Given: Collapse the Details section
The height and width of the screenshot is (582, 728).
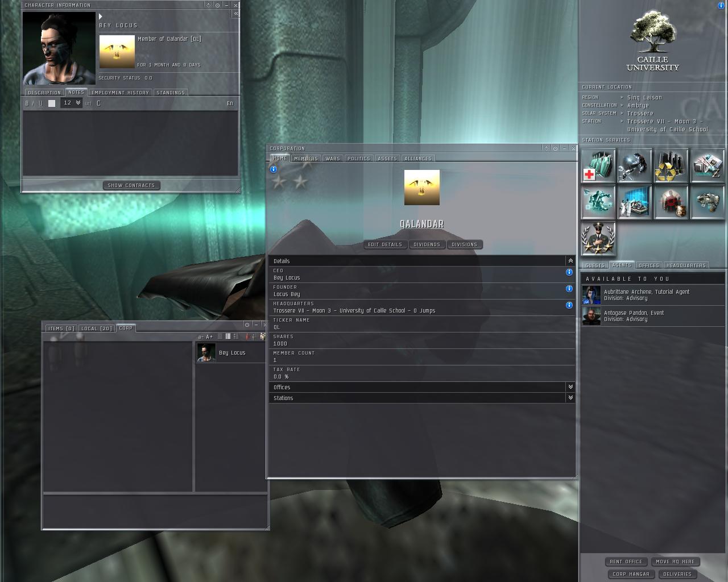Looking at the screenshot, I should pyautogui.click(x=570, y=261).
